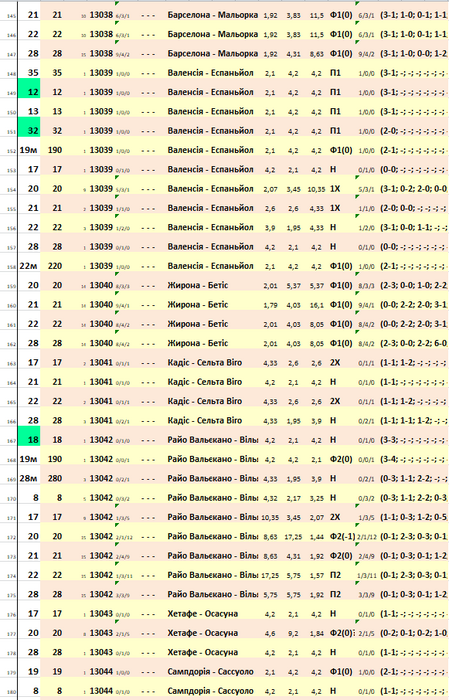Click the Ф2(-1) prediction cell
Screen dimensions: 449x700
pos(342,536)
